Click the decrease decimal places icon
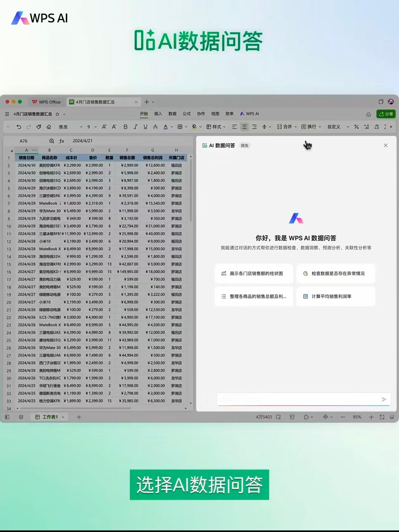This screenshot has height=532, width=399. 377,127
